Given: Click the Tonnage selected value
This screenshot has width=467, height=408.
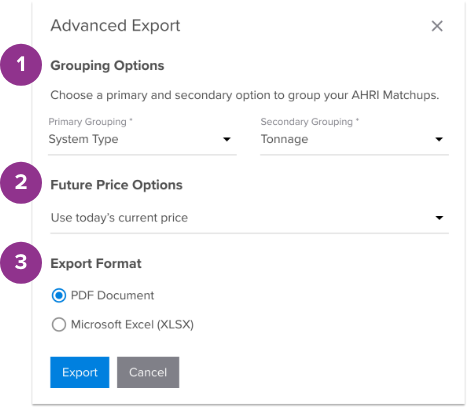Looking at the screenshot, I should click(x=284, y=139).
